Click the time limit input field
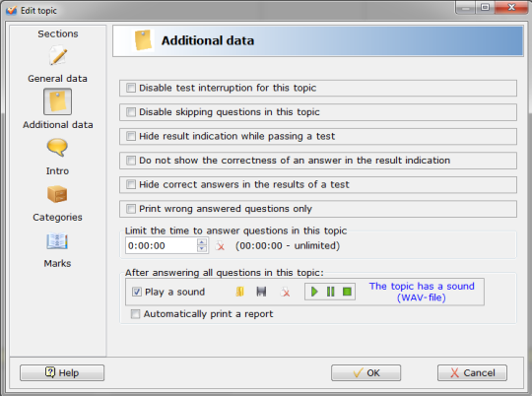The height and width of the screenshot is (396, 532). (x=162, y=245)
